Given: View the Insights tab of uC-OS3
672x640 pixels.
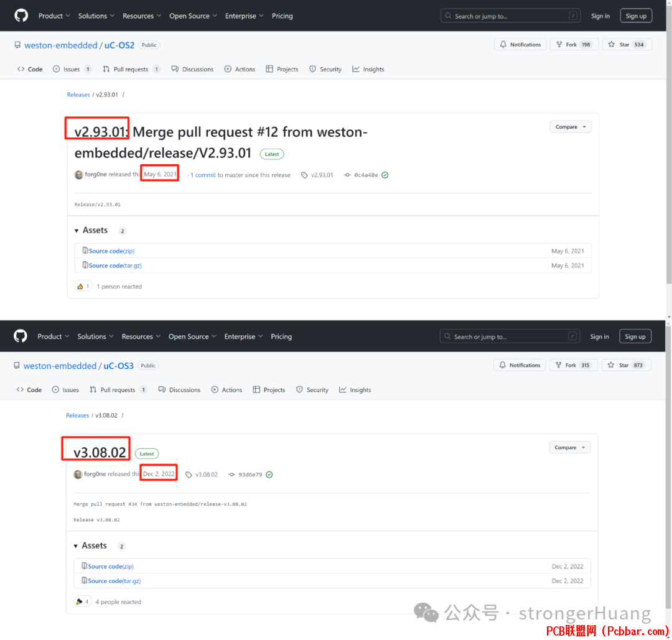Looking at the screenshot, I should pyautogui.click(x=355, y=389).
